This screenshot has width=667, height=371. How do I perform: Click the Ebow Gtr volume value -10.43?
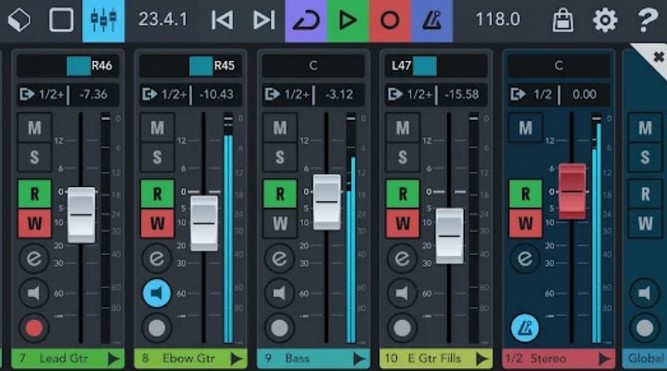click(217, 94)
